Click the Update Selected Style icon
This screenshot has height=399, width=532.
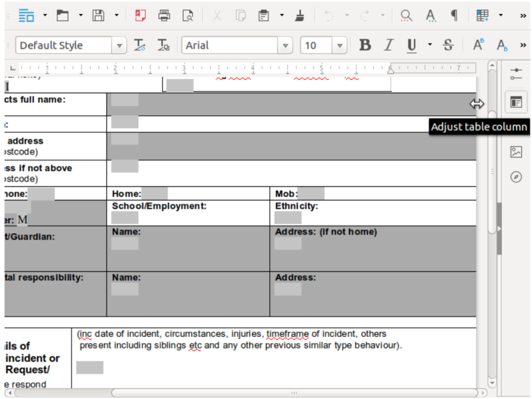(x=139, y=45)
